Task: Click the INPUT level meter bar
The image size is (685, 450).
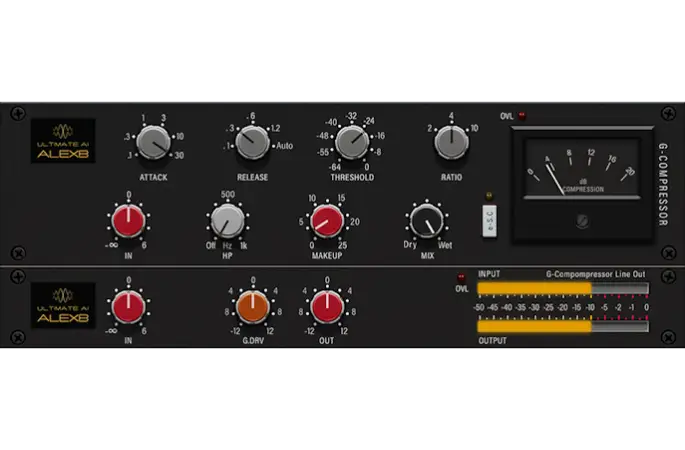Action: 562,289
